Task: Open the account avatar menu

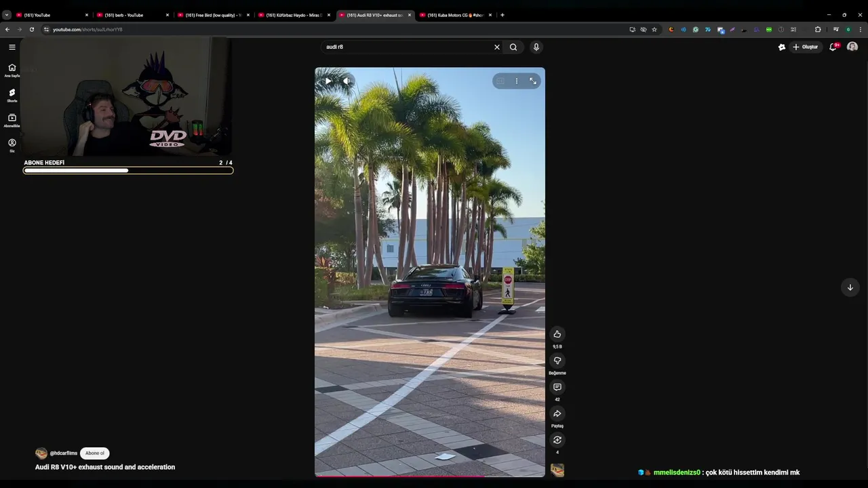Action: pos(852,47)
